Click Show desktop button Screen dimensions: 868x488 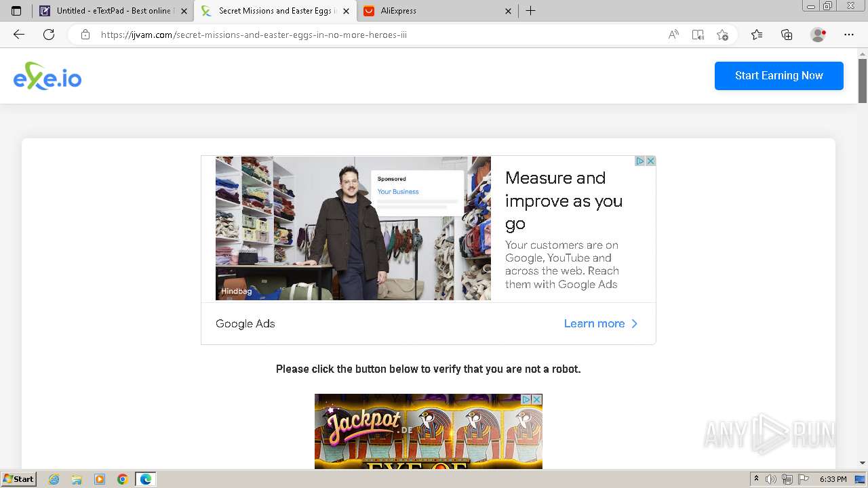pos(861,479)
